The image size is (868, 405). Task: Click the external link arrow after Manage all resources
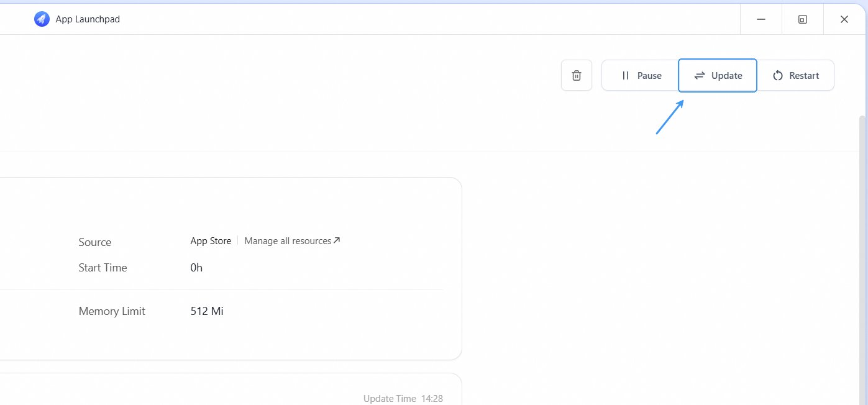point(337,240)
